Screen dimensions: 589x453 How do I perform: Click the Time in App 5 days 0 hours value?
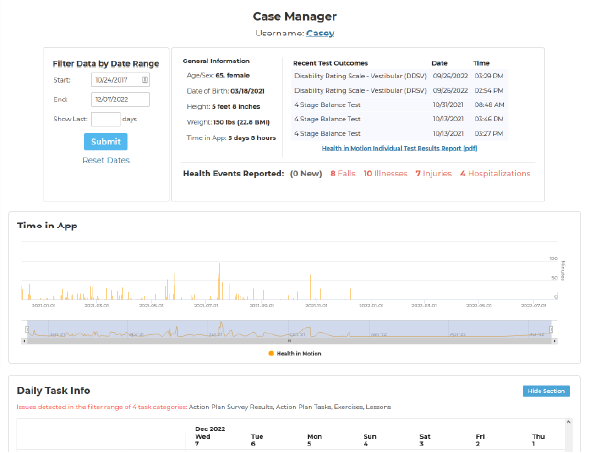pos(252,138)
